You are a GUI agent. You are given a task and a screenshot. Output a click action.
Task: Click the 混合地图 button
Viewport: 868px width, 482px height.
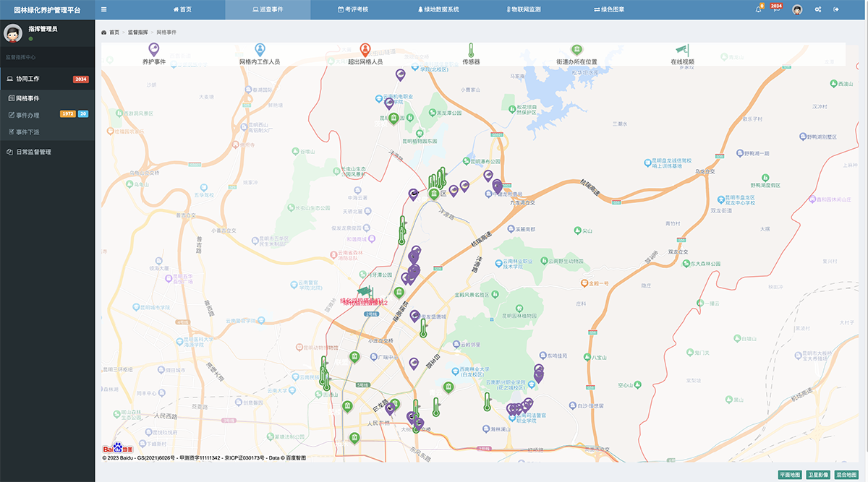click(846, 475)
